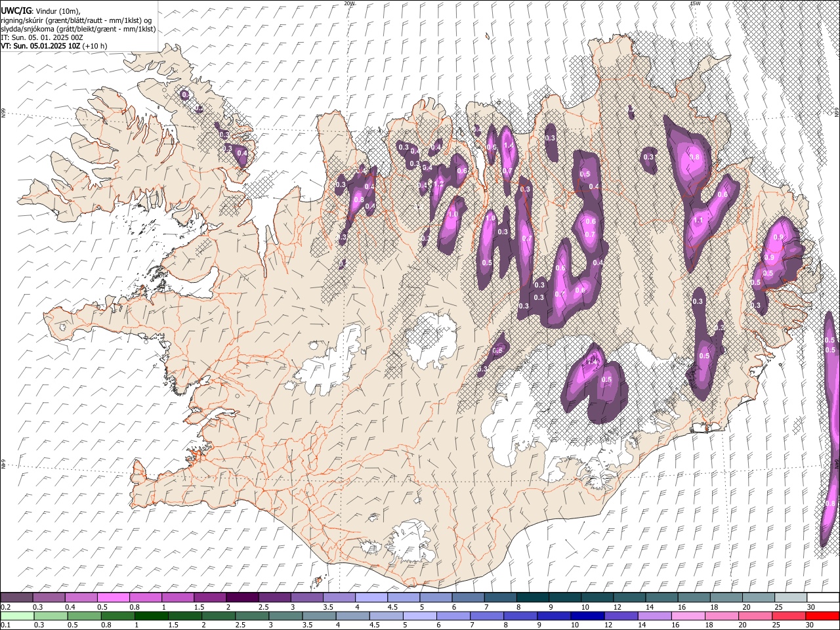Click the 'Vindur (10m),' text in the header

(56, 11)
